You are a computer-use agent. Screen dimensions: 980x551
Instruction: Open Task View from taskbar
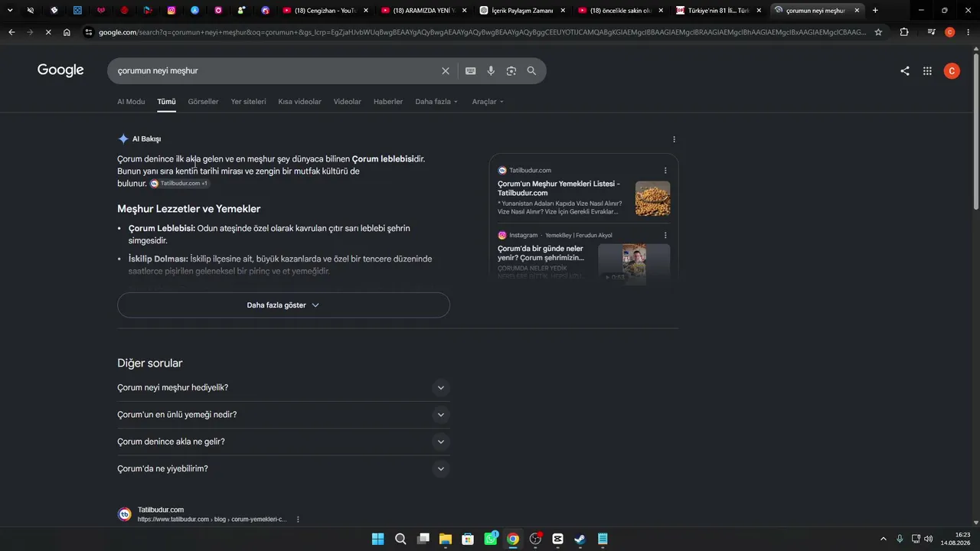tap(423, 539)
